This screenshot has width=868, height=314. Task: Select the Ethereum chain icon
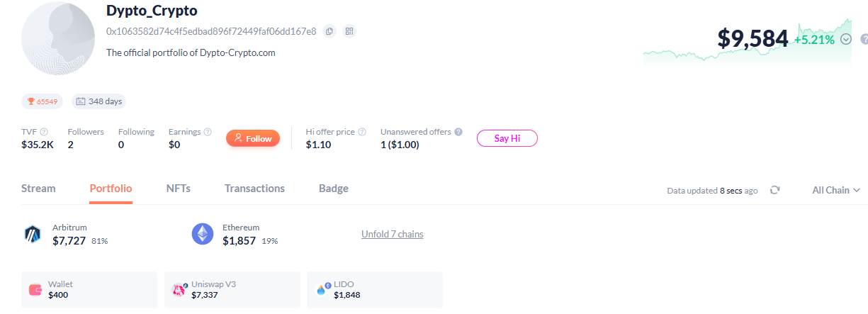click(203, 234)
